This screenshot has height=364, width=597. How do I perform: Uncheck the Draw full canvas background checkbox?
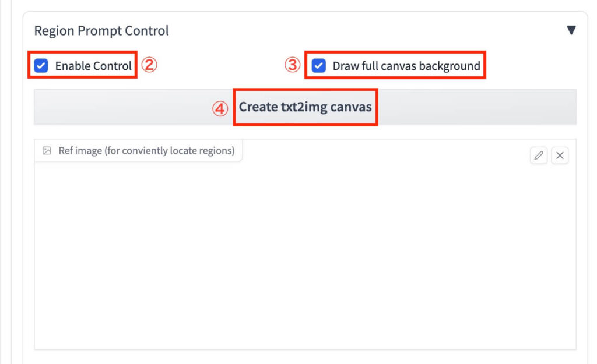click(319, 66)
